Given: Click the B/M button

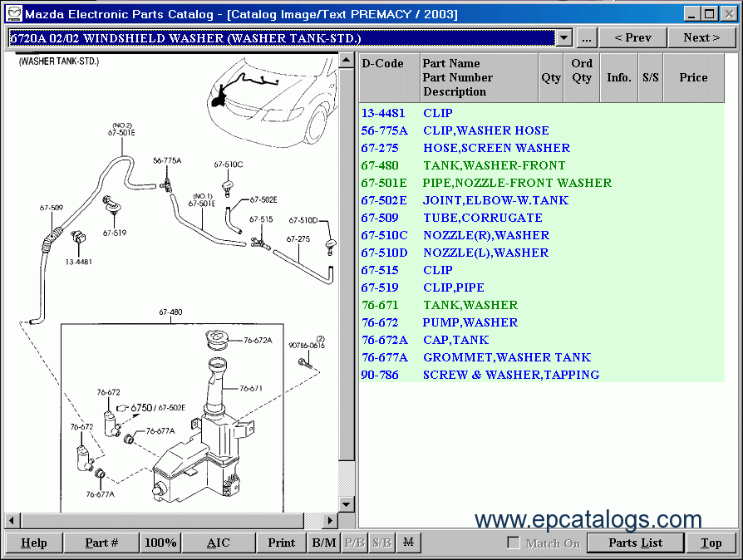Looking at the screenshot, I should 323,543.
